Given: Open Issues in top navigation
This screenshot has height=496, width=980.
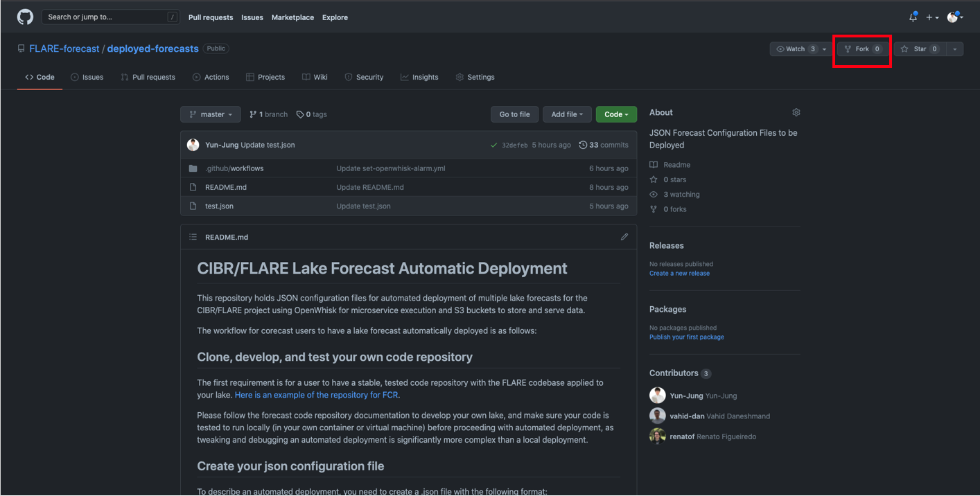Looking at the screenshot, I should [x=252, y=17].
